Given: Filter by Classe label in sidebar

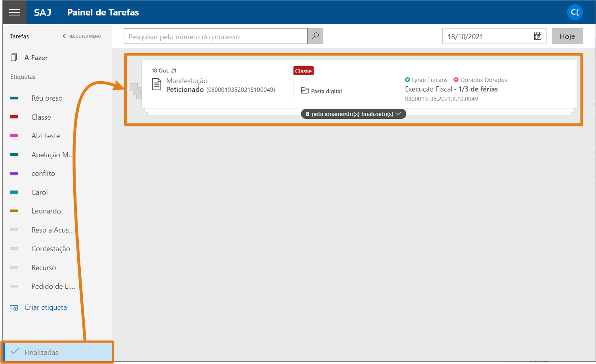Looking at the screenshot, I should click(41, 117).
